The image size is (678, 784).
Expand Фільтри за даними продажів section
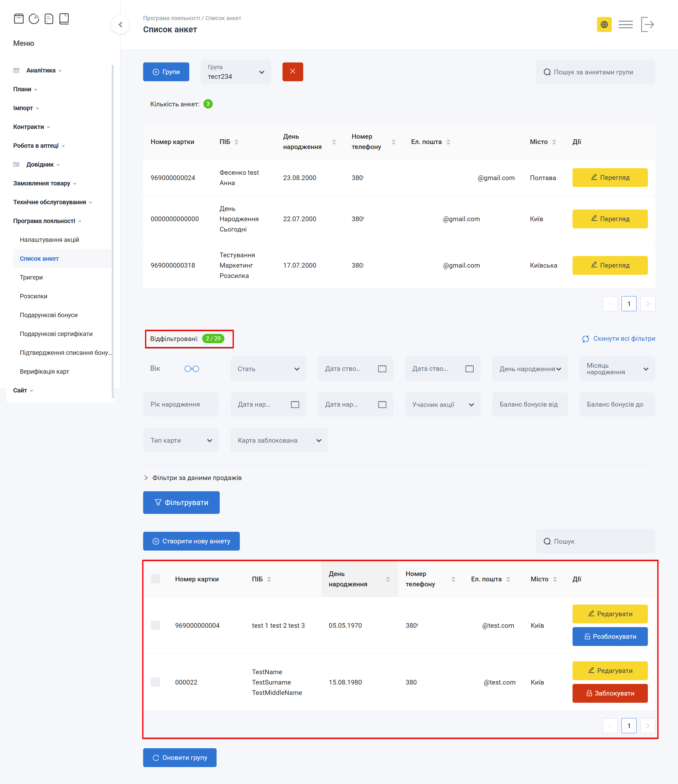coord(193,477)
